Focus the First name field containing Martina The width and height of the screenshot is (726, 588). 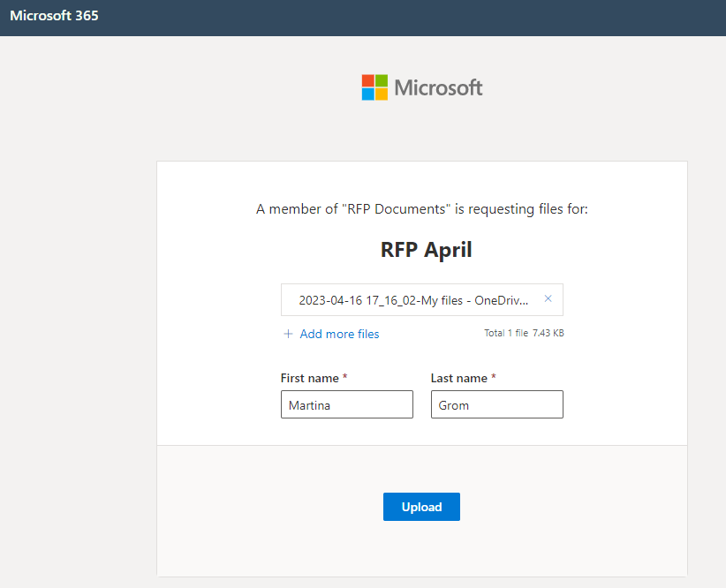[x=346, y=405]
